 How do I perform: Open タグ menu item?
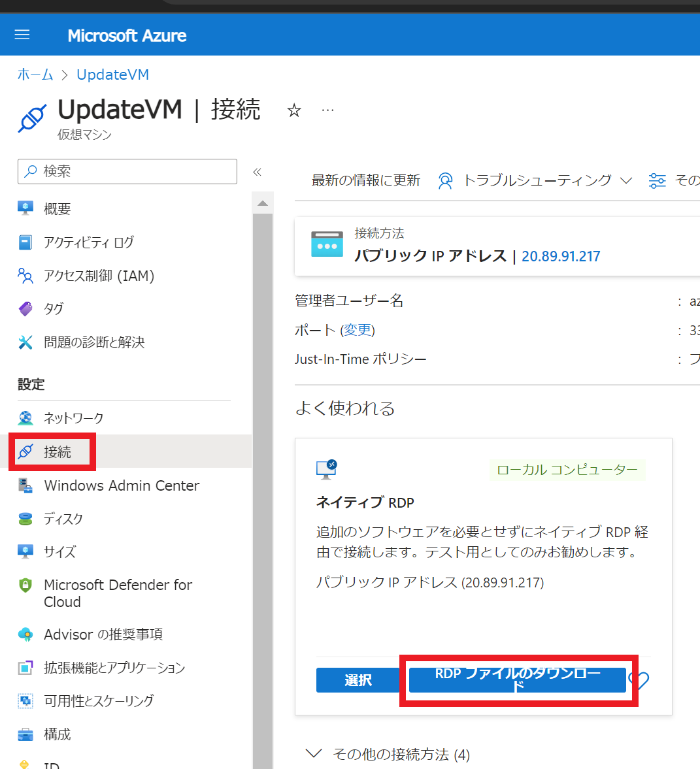pyautogui.click(x=54, y=309)
